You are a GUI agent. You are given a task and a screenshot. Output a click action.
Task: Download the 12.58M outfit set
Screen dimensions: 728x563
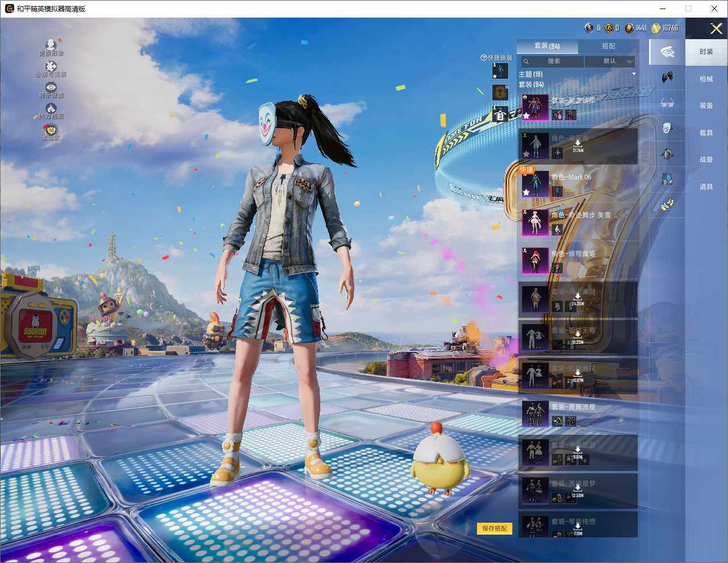click(578, 491)
